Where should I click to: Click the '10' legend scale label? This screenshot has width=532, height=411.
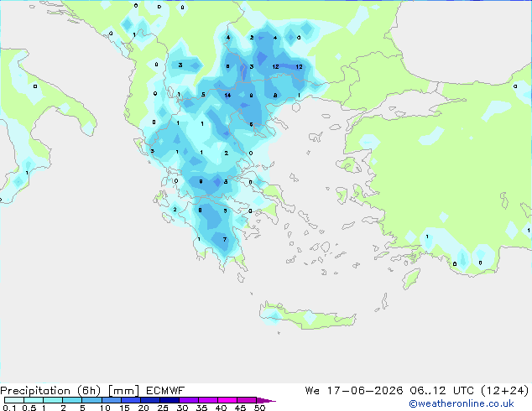[x=105, y=408]
